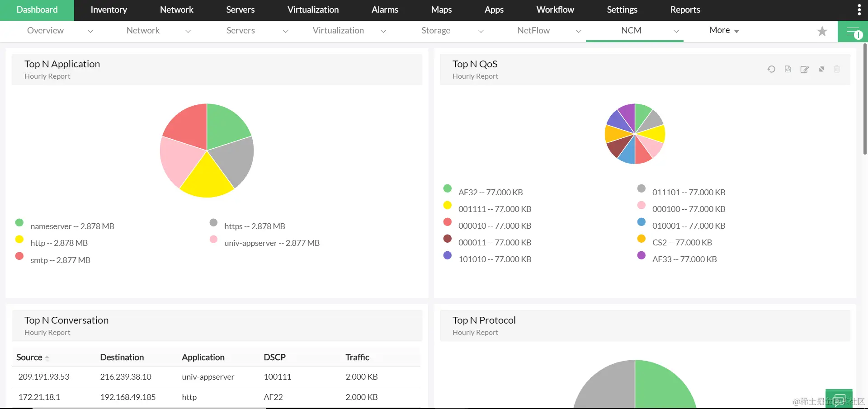Mark this dashboard as favorite
The width and height of the screenshot is (868, 409).
822,31
